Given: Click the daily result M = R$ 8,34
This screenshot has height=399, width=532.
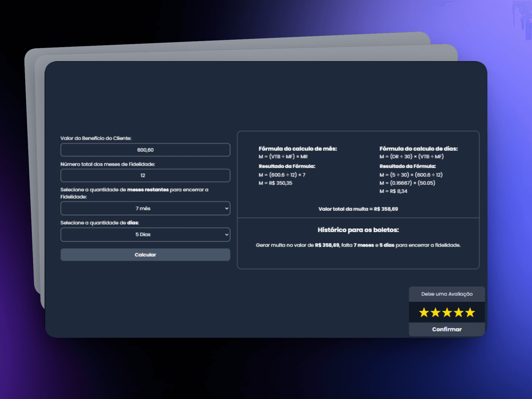Looking at the screenshot, I should click(x=393, y=191).
